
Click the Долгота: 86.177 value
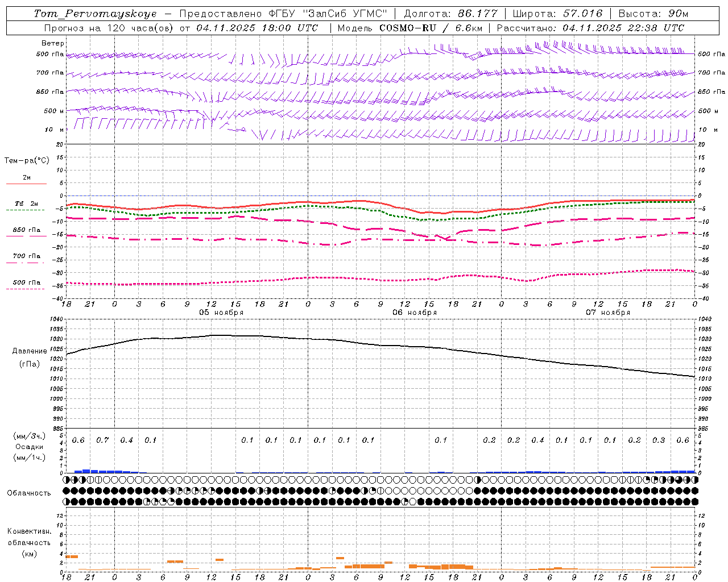[450, 14]
